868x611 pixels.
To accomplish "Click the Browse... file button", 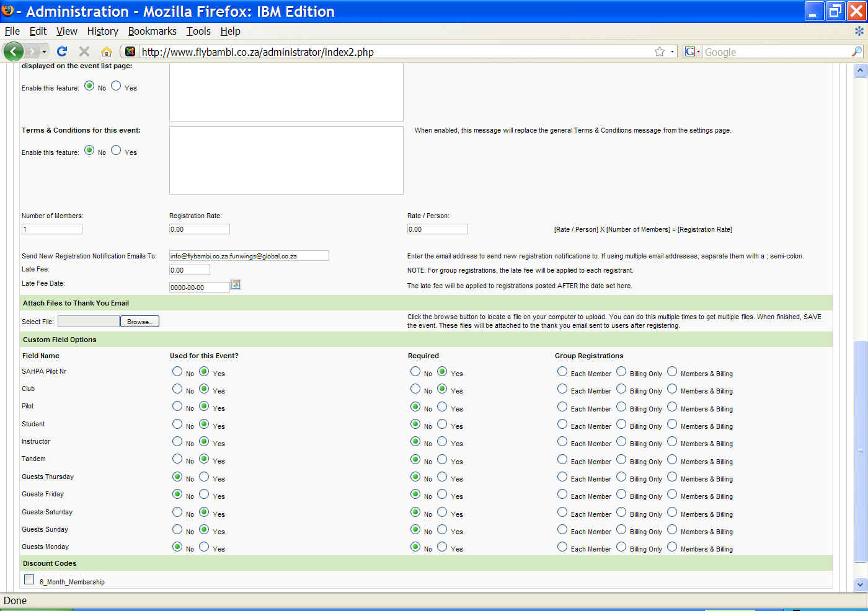I will point(139,321).
